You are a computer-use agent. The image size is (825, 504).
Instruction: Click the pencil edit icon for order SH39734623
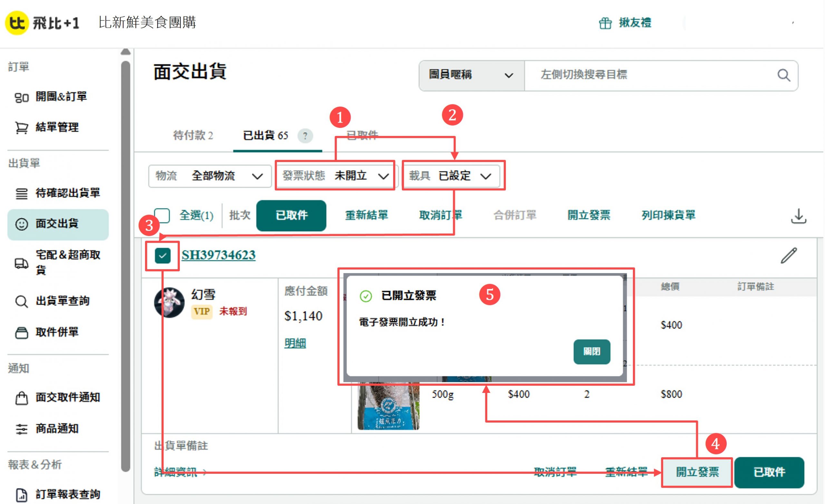[x=789, y=256]
